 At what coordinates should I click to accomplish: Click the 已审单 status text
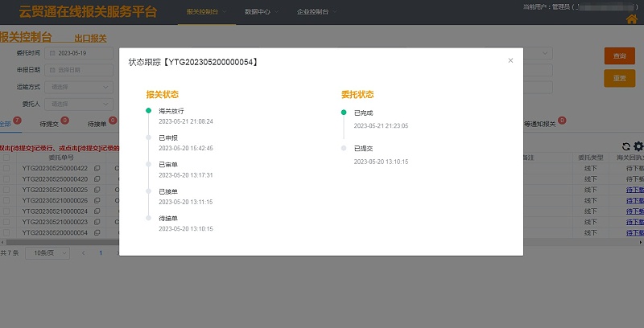[168, 165]
